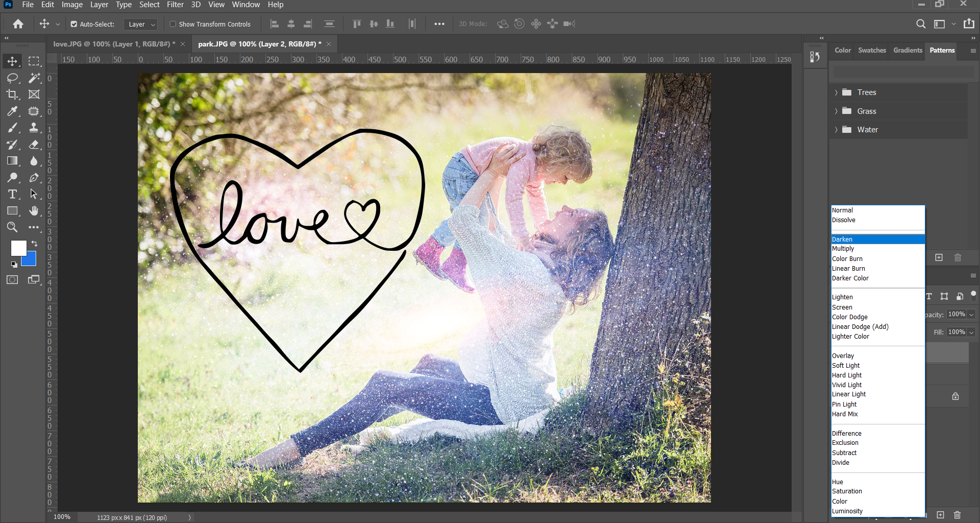Click the Change Screen Mode icon
Image resolution: width=980 pixels, height=523 pixels.
pos(34,279)
